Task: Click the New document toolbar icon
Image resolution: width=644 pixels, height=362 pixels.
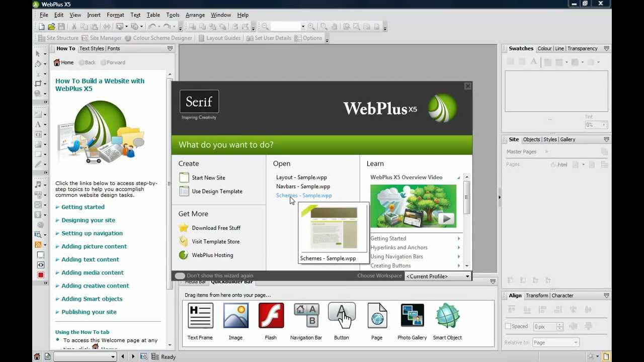Action: [x=42, y=27]
